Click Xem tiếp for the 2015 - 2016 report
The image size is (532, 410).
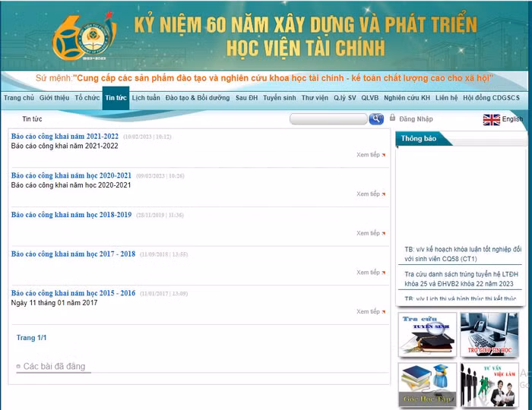click(x=368, y=311)
